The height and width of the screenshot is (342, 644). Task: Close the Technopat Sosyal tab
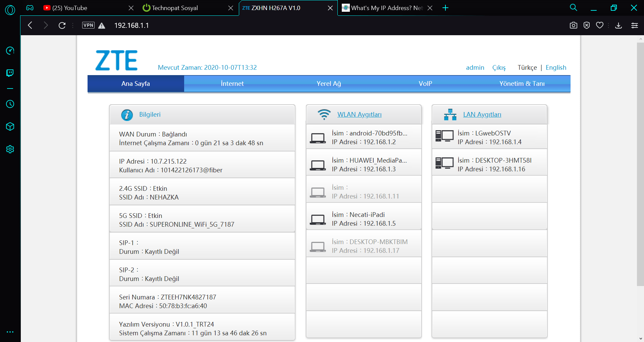pyautogui.click(x=231, y=8)
